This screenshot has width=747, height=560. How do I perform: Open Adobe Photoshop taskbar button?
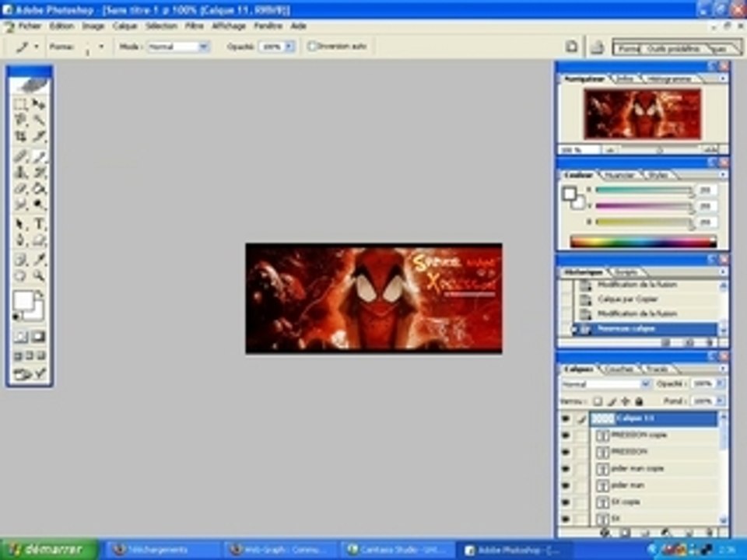point(514,550)
